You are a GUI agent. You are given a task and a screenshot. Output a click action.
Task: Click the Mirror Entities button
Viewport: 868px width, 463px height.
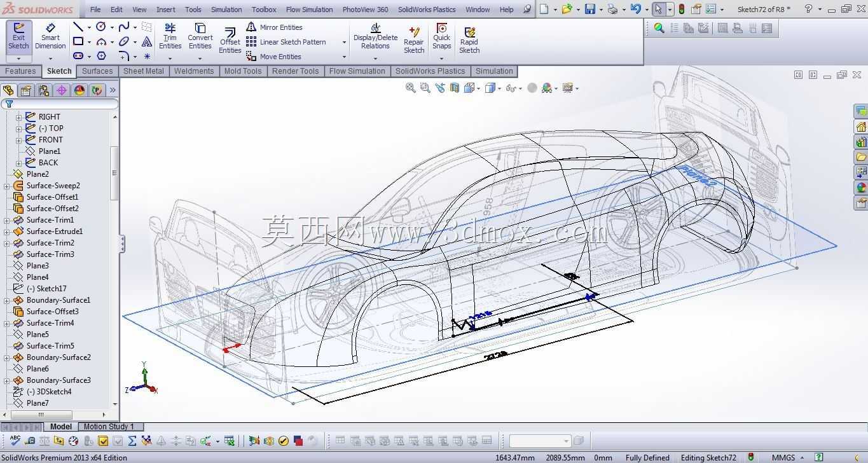(274, 27)
